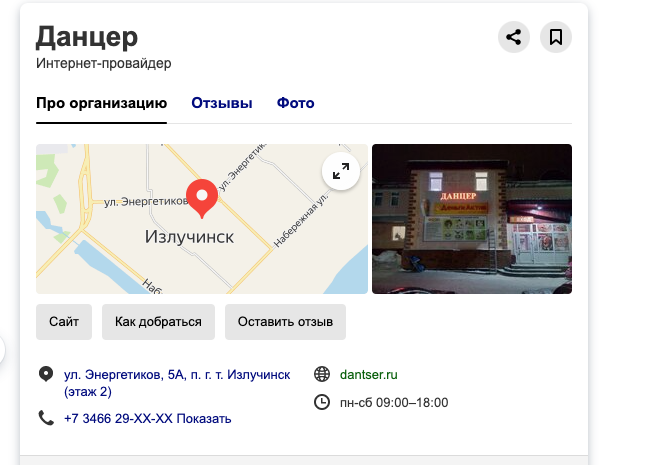Show the full phone number
This screenshot has height=465, width=659.
[204, 419]
